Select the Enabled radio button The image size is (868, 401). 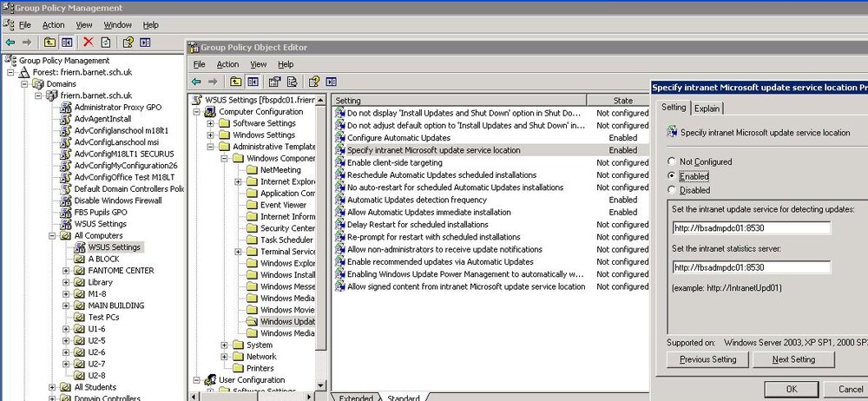672,176
